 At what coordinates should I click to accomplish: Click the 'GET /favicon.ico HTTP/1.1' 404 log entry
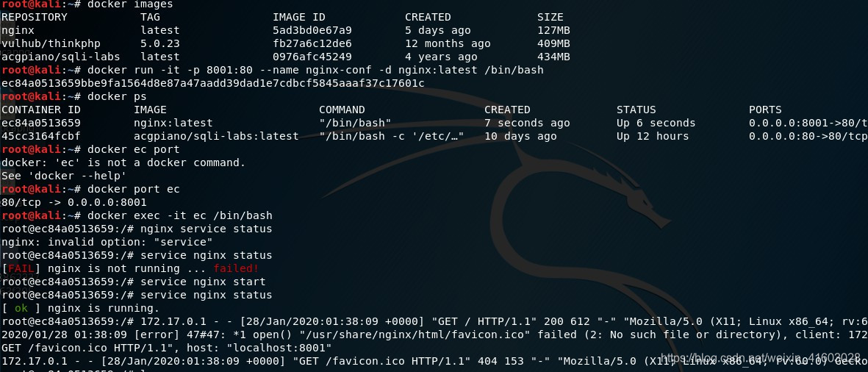click(434, 362)
